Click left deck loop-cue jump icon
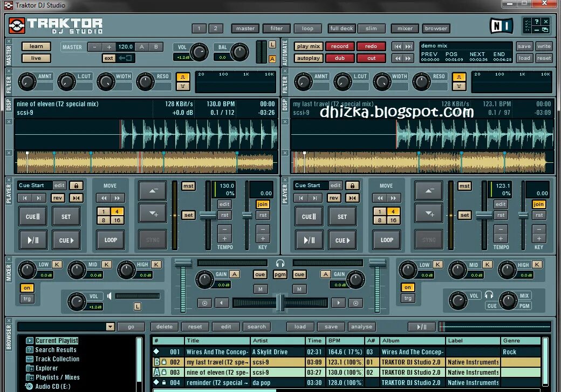The height and width of the screenshot is (392, 561). point(76,198)
